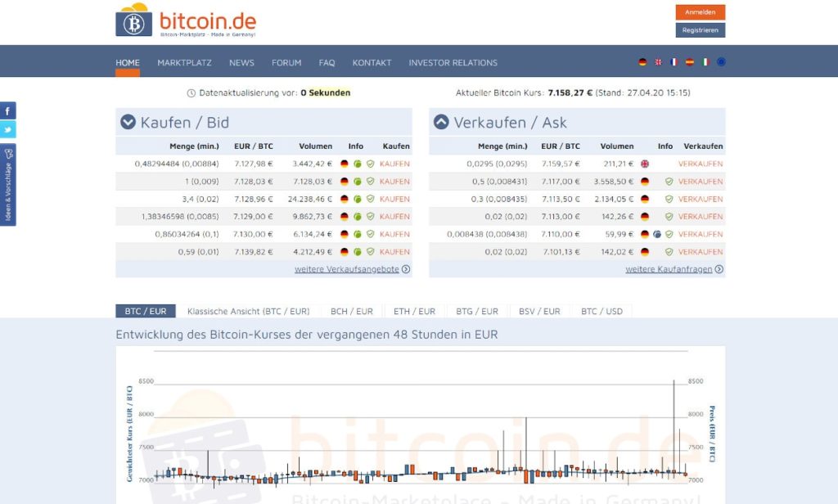Open the KONTAKT navigation item
The height and width of the screenshot is (504, 838).
tap(372, 63)
